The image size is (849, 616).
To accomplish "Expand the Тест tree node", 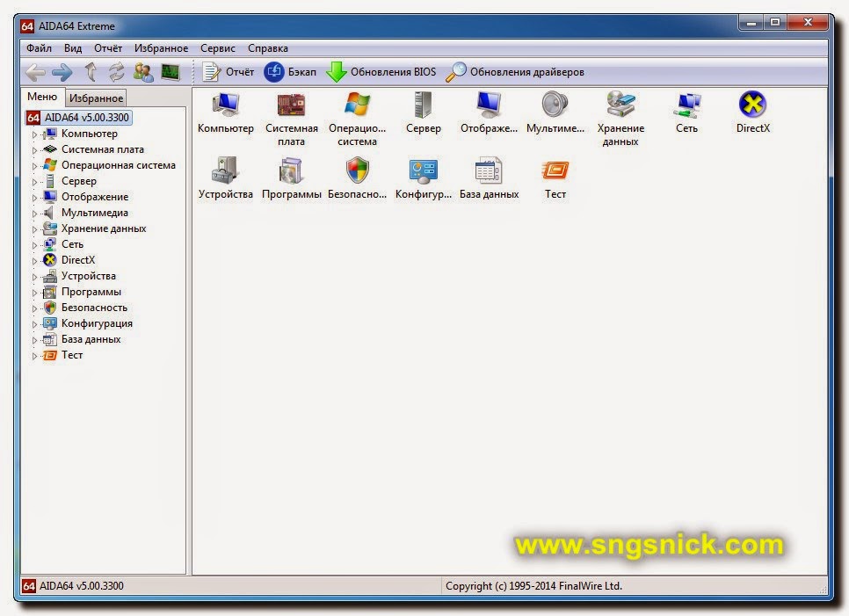I will click(x=34, y=356).
